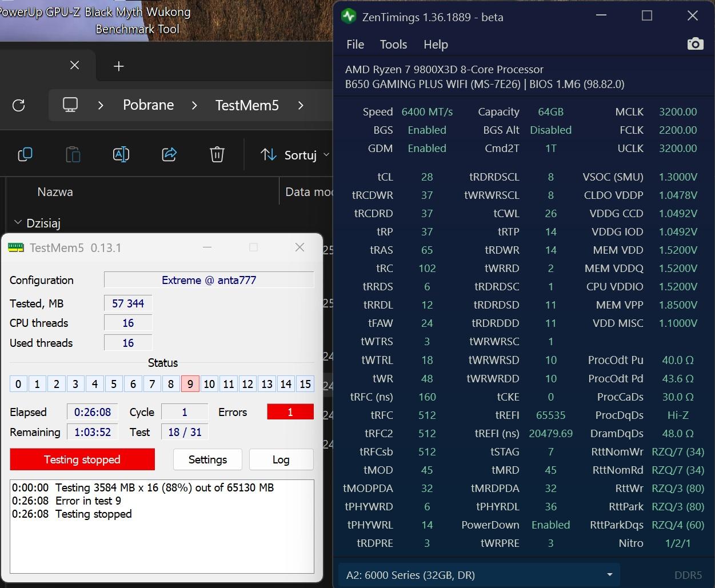Open a new Explorer tab with plus
The width and height of the screenshot is (715, 588).
pyautogui.click(x=119, y=66)
